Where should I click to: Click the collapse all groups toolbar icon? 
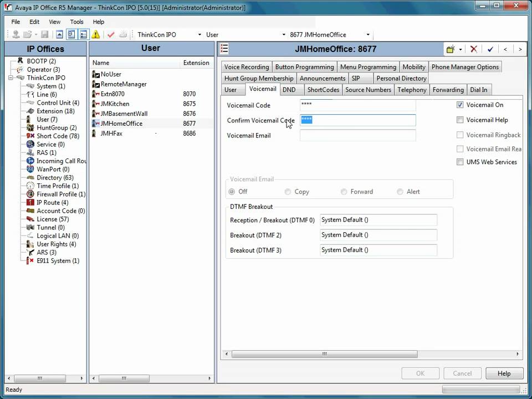point(59,34)
